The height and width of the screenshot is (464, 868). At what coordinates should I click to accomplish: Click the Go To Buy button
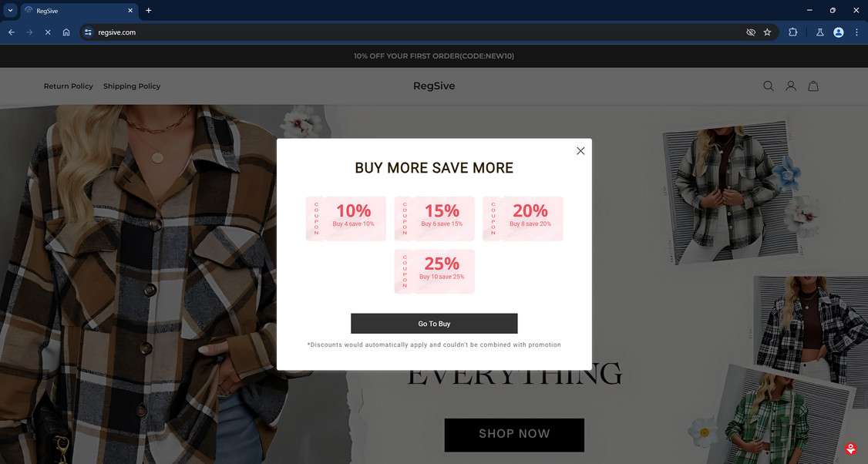pyautogui.click(x=434, y=324)
